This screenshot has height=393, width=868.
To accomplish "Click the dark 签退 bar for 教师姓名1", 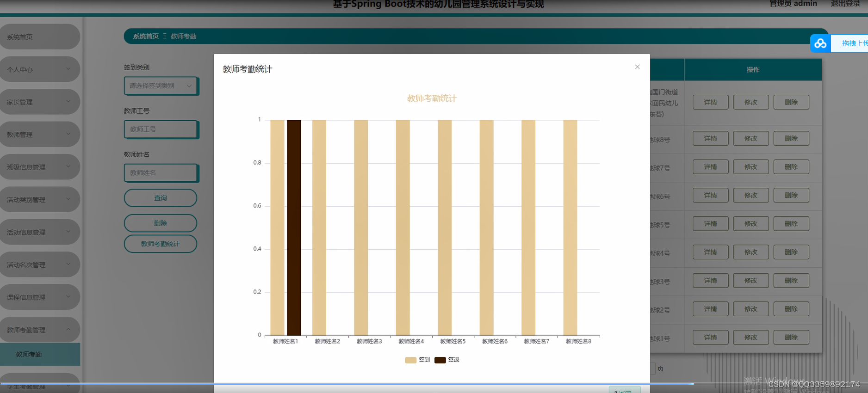I will (x=294, y=227).
